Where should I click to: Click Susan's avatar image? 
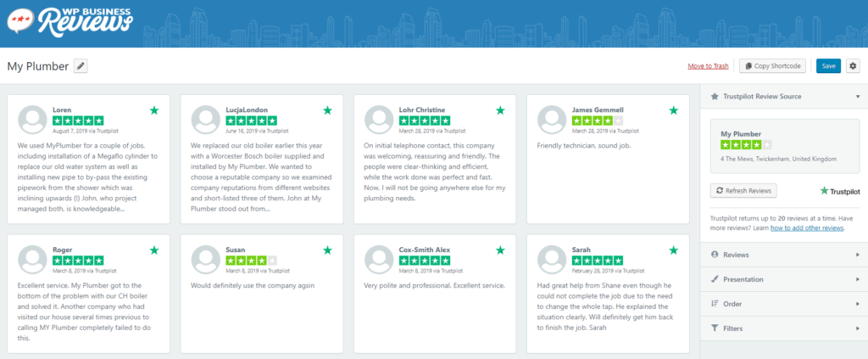pos(205,260)
